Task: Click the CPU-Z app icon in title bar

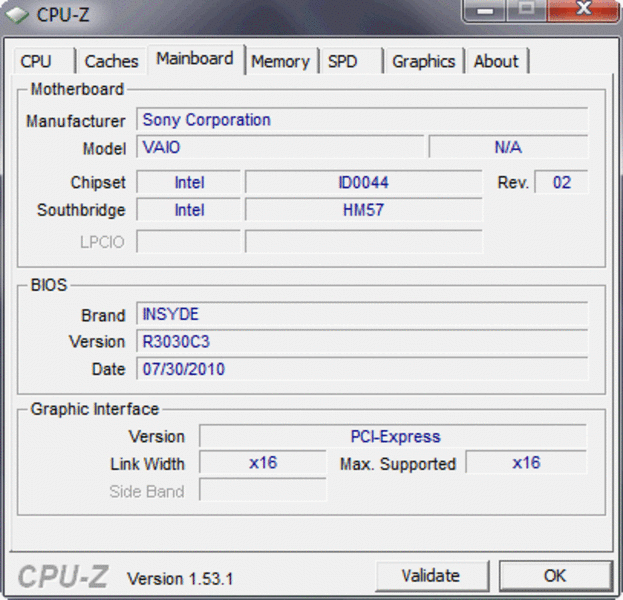Action: tap(17, 15)
